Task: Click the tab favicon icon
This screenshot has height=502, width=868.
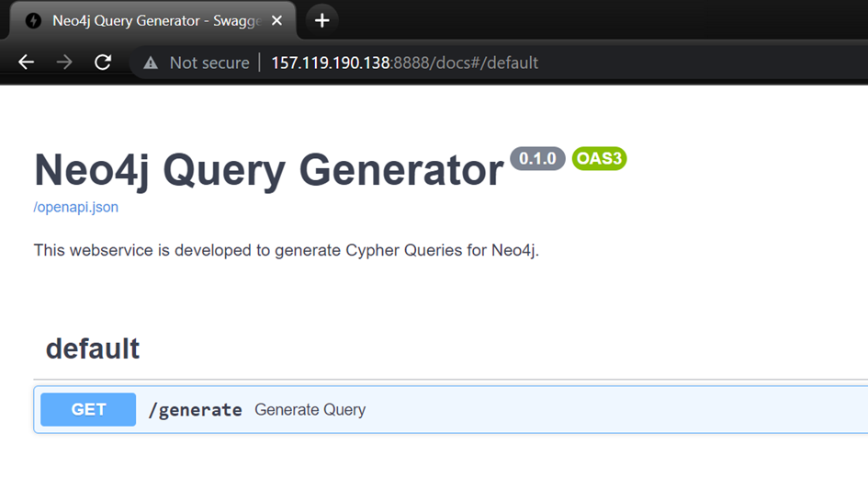Action: click(x=33, y=21)
